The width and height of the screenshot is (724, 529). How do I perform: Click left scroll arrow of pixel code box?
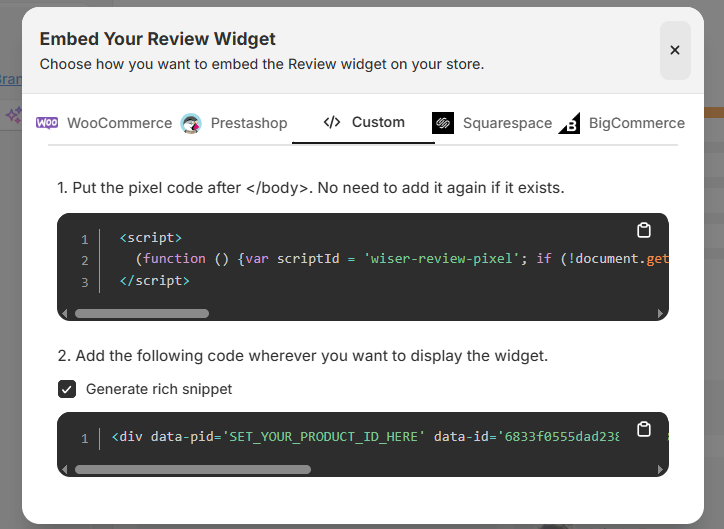(x=66, y=313)
